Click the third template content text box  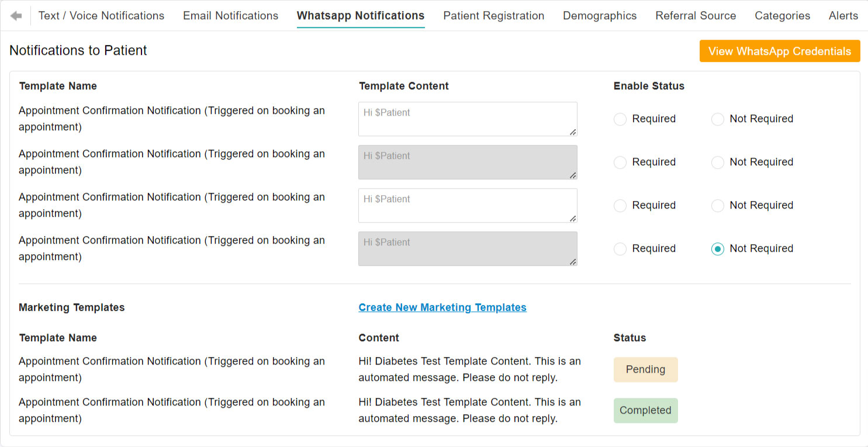[468, 206]
